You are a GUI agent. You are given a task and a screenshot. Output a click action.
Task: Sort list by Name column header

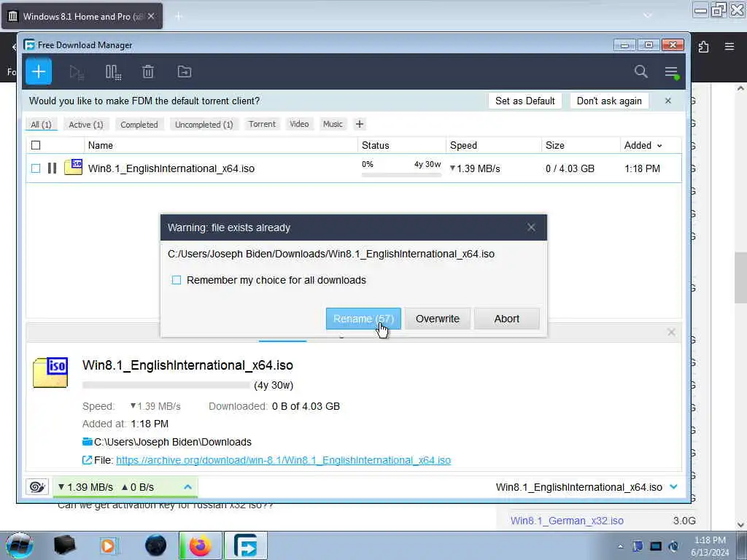tap(220, 145)
